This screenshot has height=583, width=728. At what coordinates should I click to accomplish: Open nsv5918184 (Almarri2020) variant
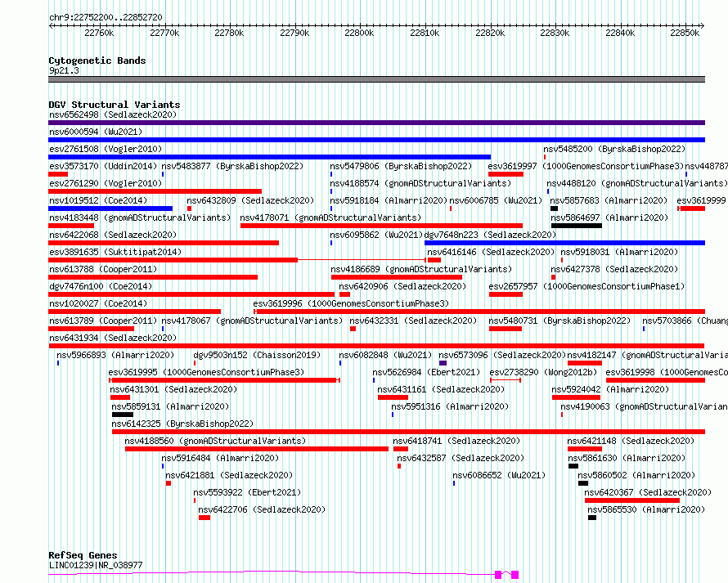(389, 200)
